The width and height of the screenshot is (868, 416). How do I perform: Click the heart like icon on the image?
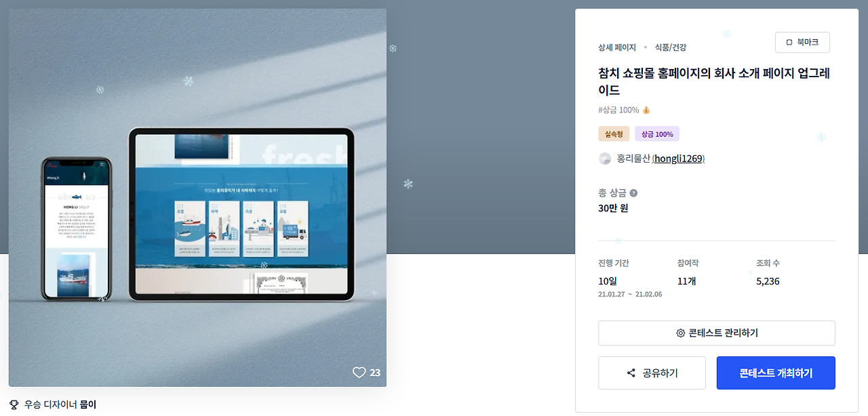tap(359, 373)
